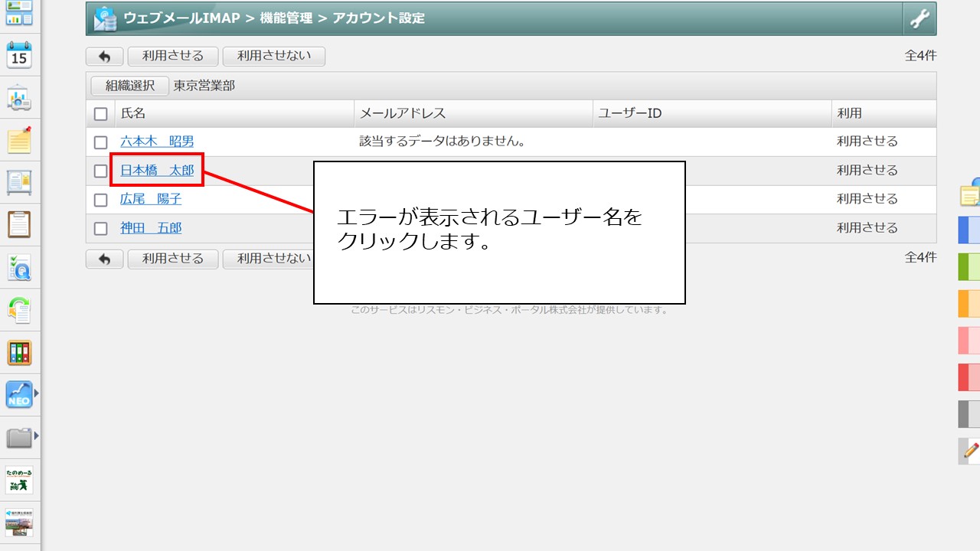This screenshot has height=551, width=980.
Task: Open the yellow sticky note icon at right edge
Action: tap(970, 194)
